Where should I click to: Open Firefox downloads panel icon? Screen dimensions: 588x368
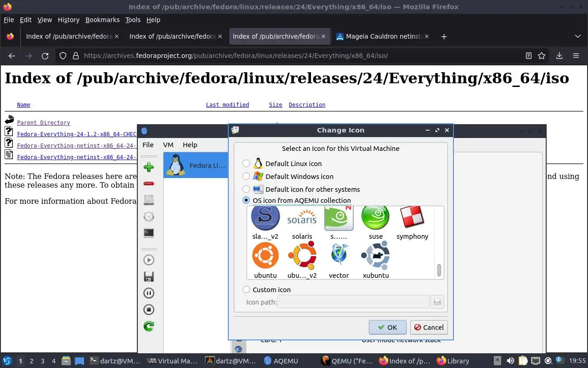click(x=559, y=56)
